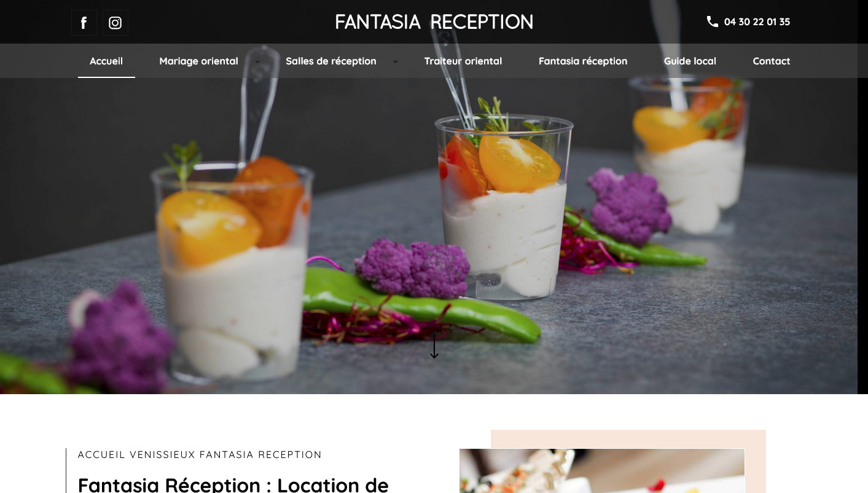Click the vertical scrollbar at right edge

click(862, 246)
